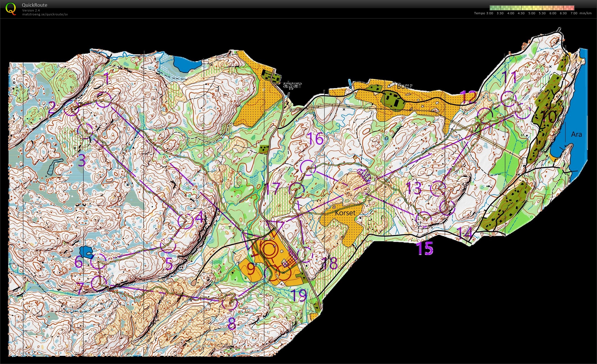597x364 pixels.
Task: Click control number 15 label
Action: pyautogui.click(x=425, y=248)
